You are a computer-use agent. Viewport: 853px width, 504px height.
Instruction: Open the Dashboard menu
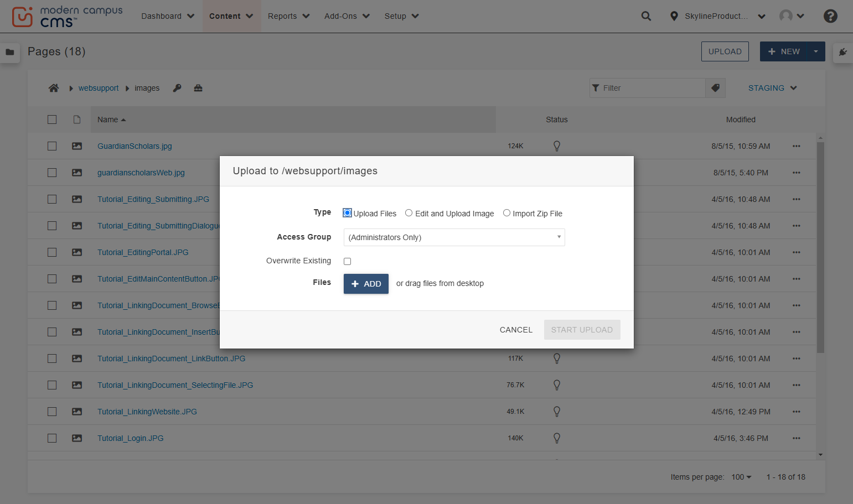pyautogui.click(x=168, y=16)
